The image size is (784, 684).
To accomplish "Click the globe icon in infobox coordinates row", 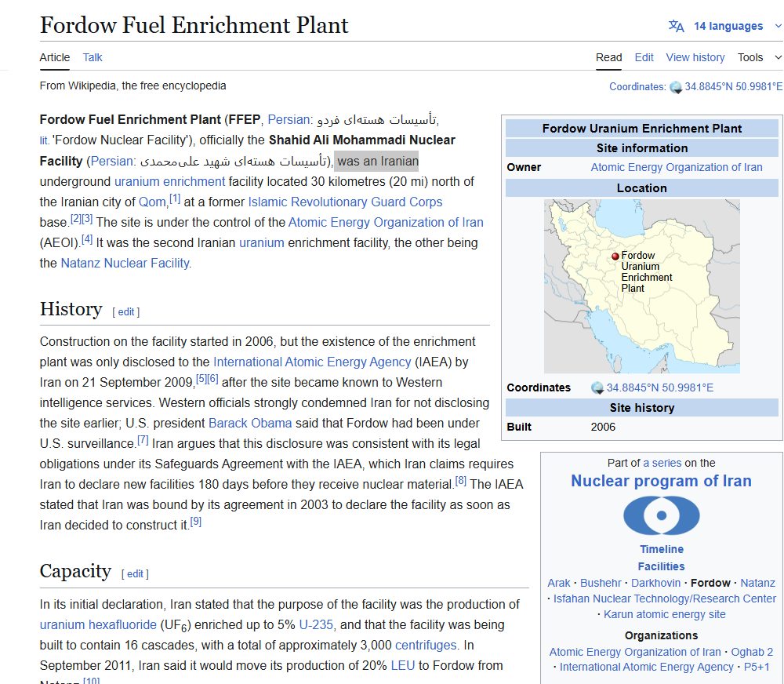I will [x=597, y=387].
